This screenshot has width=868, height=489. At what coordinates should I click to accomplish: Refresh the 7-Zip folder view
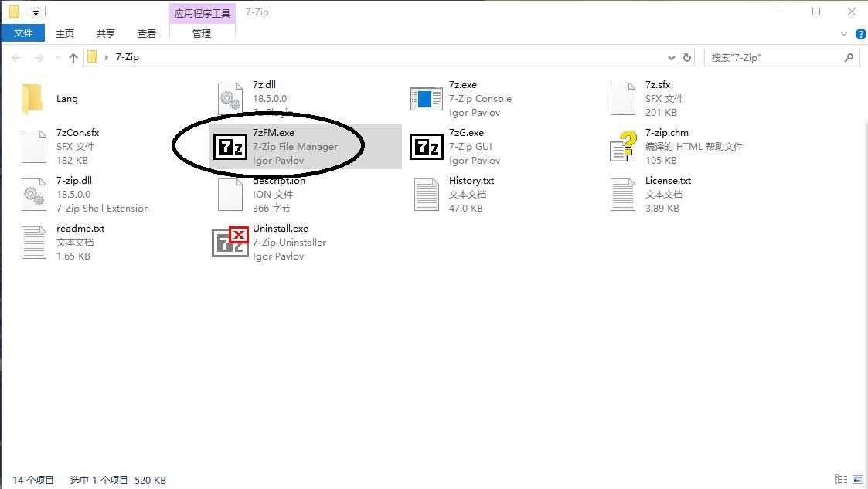(x=687, y=57)
